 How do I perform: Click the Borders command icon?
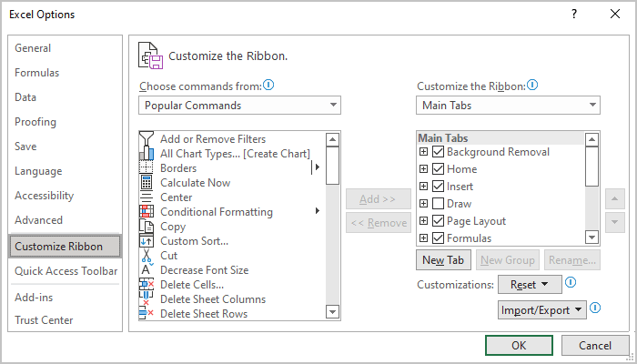pyautogui.click(x=147, y=168)
